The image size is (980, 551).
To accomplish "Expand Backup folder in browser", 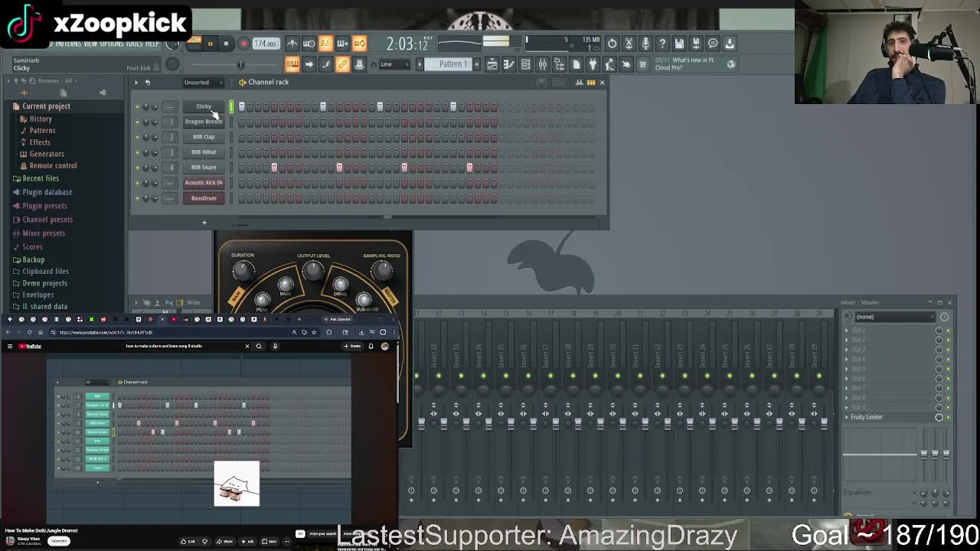I will 33,259.
